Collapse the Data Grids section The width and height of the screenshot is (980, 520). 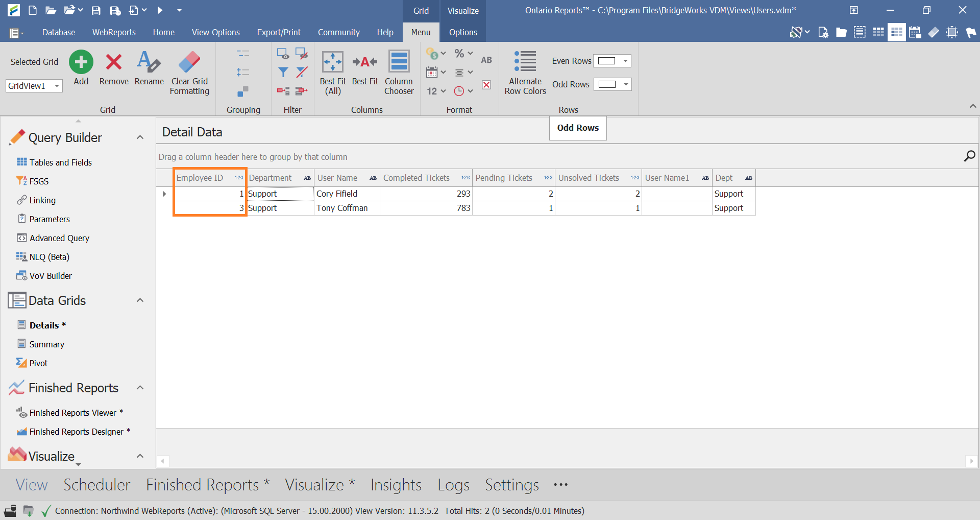point(140,300)
